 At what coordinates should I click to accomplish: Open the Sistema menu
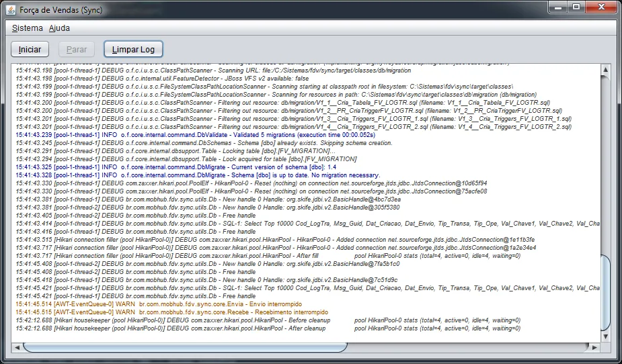coord(28,28)
